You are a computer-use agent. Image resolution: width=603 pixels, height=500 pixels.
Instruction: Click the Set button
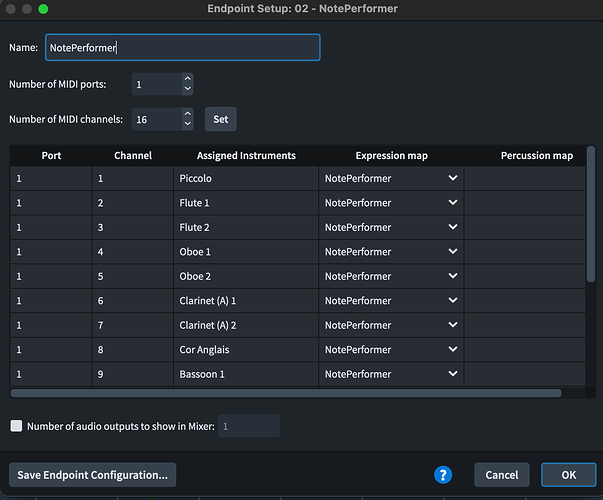click(x=220, y=119)
